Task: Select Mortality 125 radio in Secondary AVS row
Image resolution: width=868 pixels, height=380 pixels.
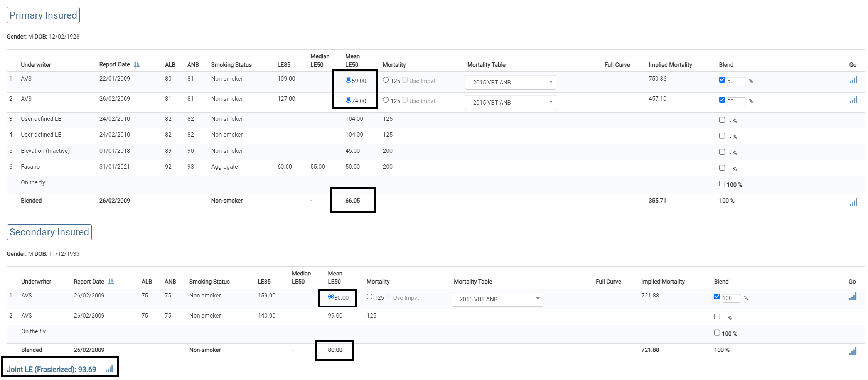Action: tap(369, 297)
